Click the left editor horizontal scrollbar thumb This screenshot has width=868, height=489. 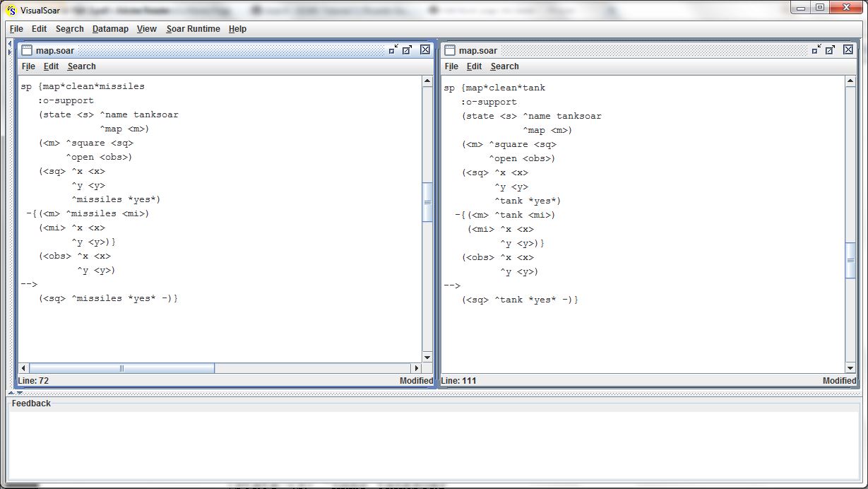pos(121,368)
